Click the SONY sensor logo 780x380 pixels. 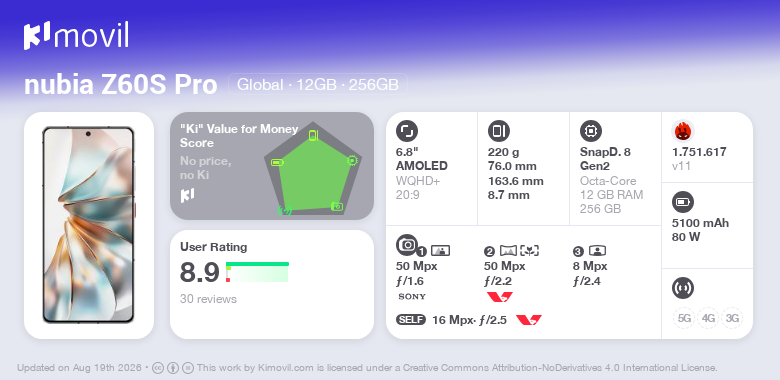[412, 297]
